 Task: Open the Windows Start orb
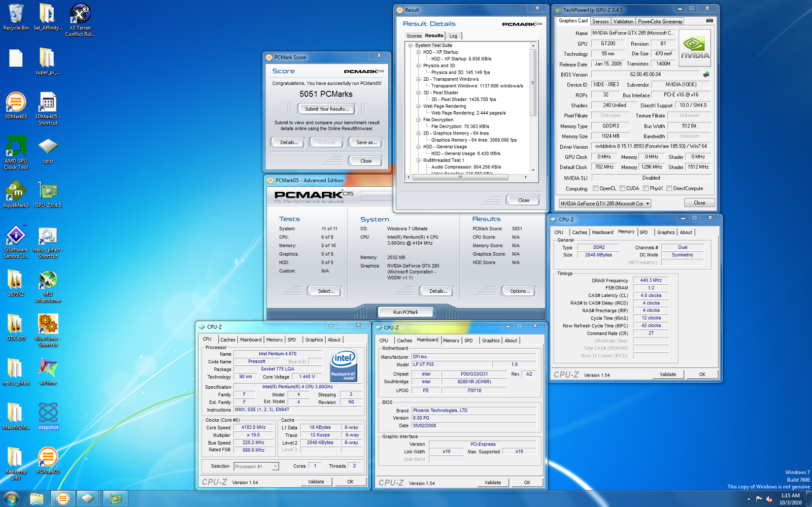coord(11,498)
